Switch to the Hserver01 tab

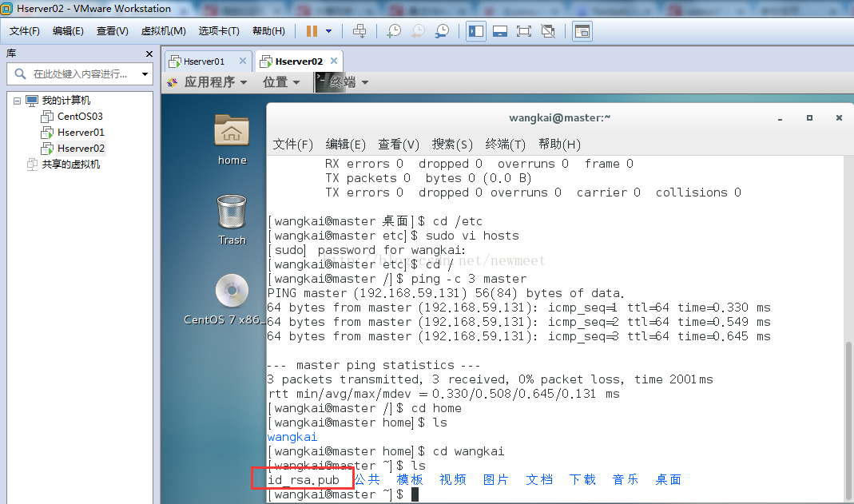[204, 62]
